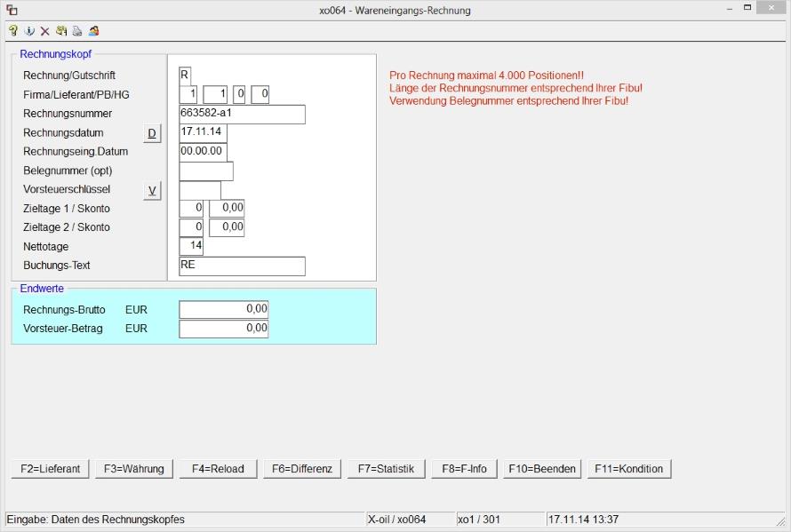791x532 pixels.
Task: Click the 'Buchungs-Text' label
Action: [57, 266]
